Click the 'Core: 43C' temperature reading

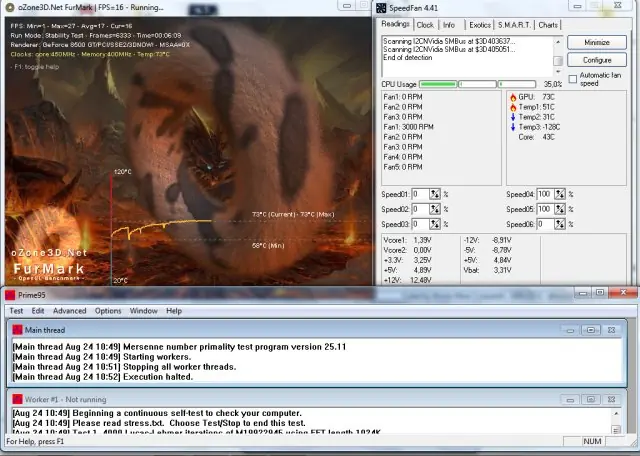(x=536, y=137)
